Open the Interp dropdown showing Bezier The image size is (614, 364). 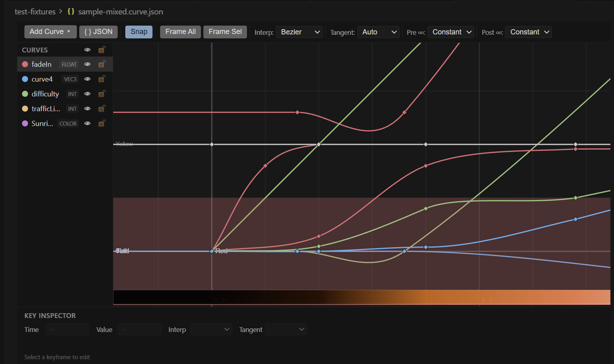(299, 32)
